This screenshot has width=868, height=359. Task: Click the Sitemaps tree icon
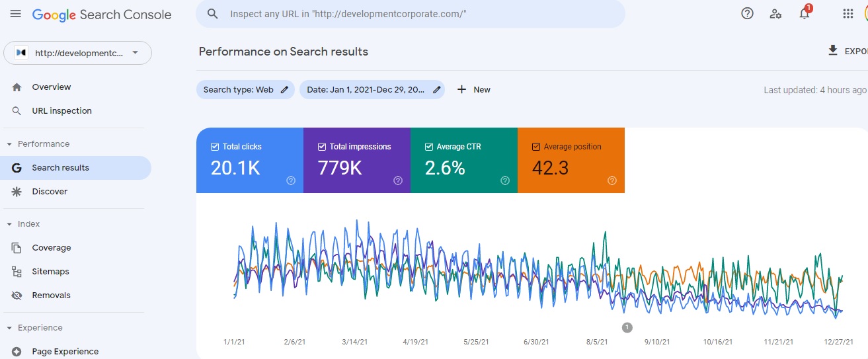pos(17,272)
